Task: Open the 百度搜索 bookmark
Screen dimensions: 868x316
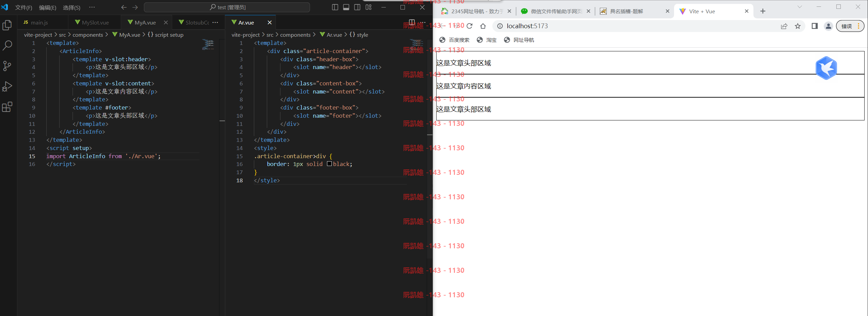Action: [454, 40]
